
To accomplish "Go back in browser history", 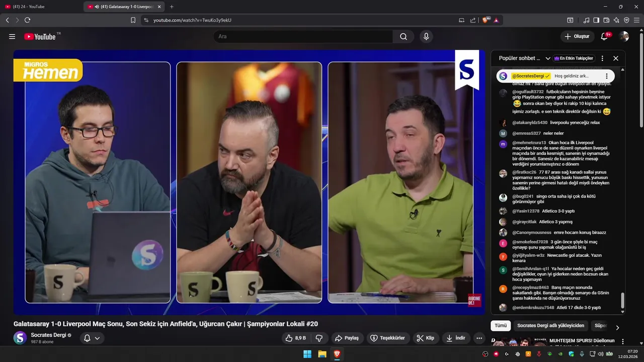I will point(7,20).
